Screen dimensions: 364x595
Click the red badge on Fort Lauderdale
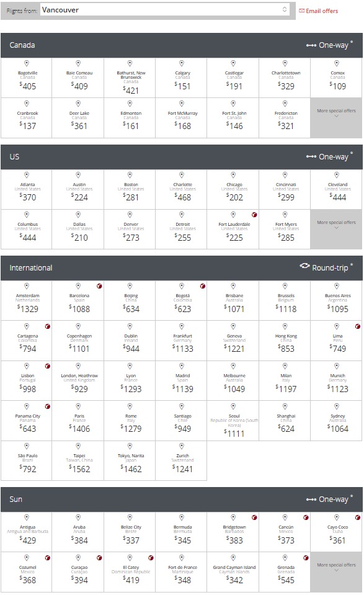(x=254, y=215)
